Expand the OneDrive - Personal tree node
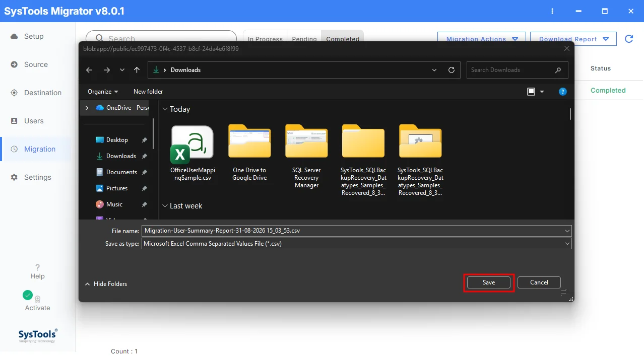Screen dimensions: 644x361 point(87,108)
